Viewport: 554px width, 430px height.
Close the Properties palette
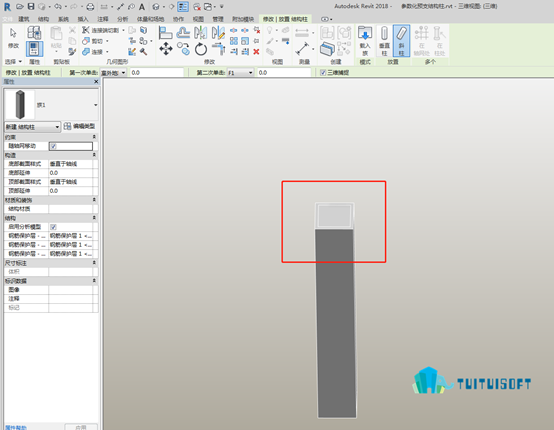[x=96, y=82]
